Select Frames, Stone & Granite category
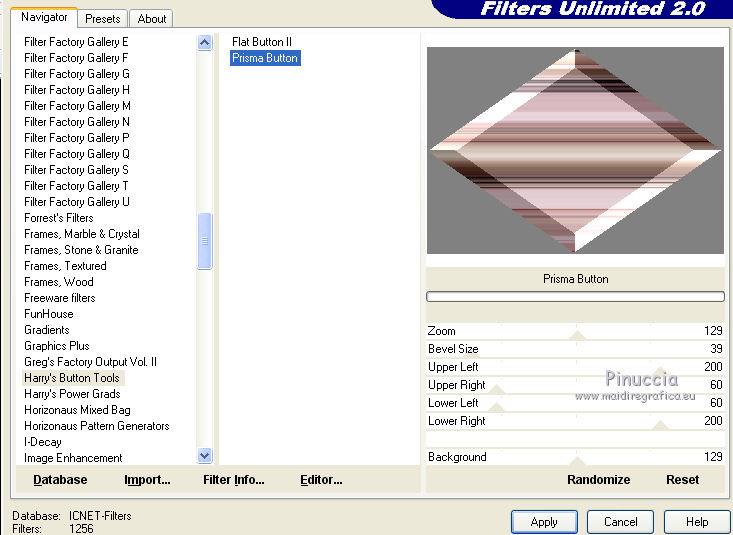Image resolution: width=733 pixels, height=535 pixels. [x=81, y=250]
